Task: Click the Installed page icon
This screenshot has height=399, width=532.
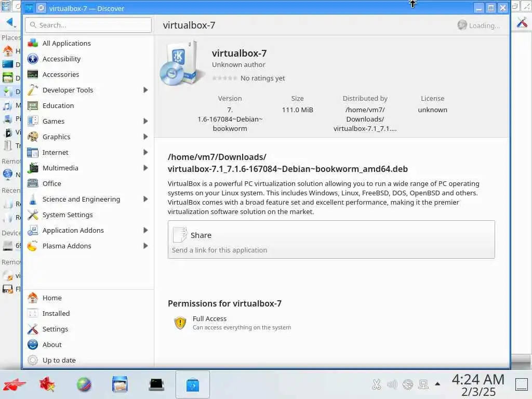Action: click(x=33, y=313)
